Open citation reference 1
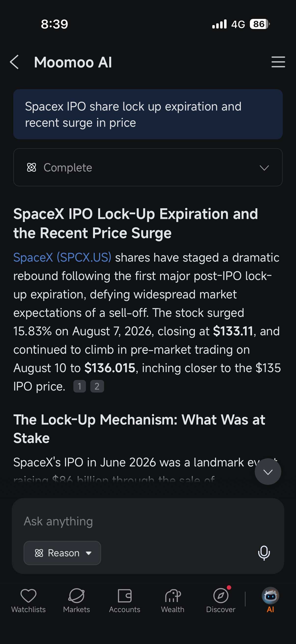Screen dimensions: 296x644 [x=80, y=386]
